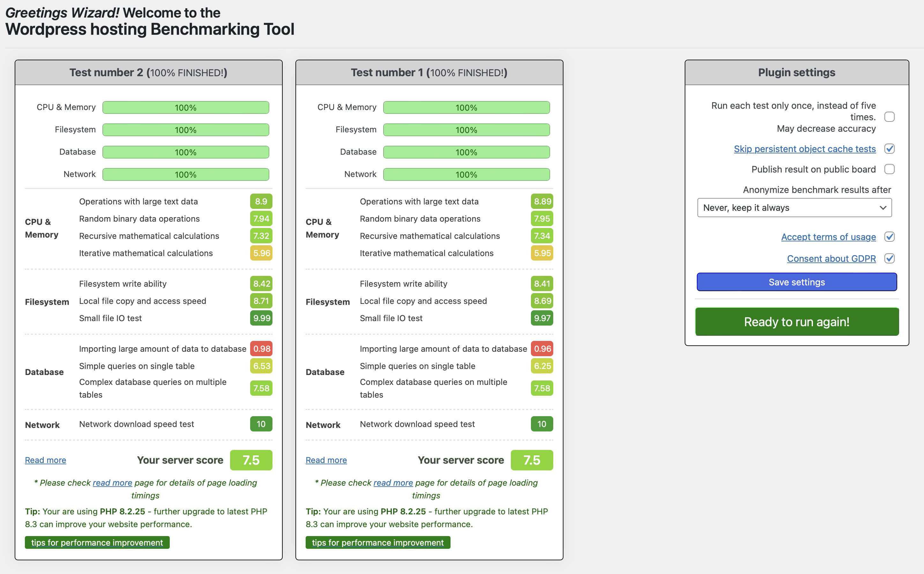Viewport: 924px width, 574px height.
Task: Click Read more under Test number 2
Action: coord(46,460)
